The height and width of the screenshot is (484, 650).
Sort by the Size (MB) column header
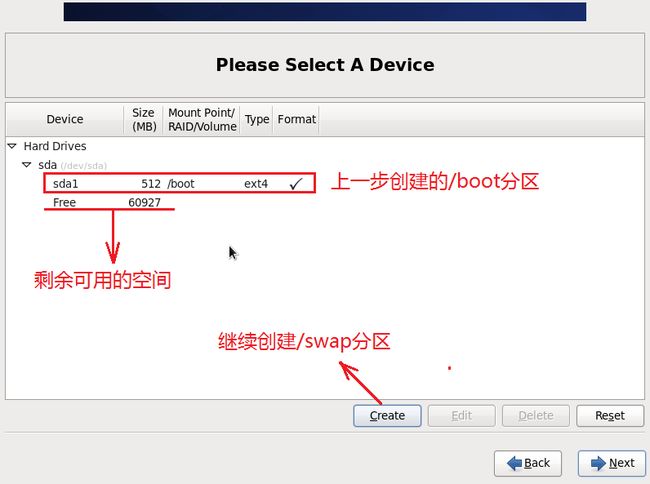point(143,119)
